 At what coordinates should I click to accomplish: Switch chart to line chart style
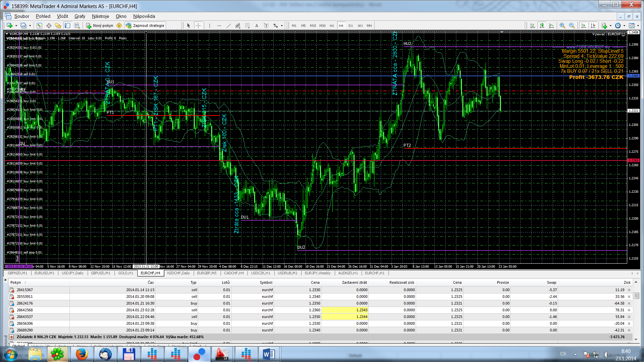click(x=551, y=26)
